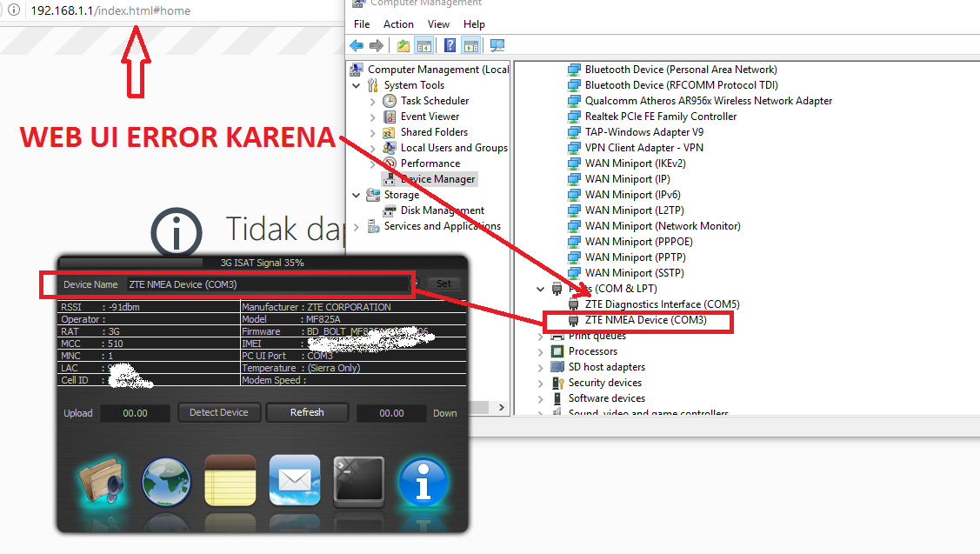Expand the Security devices category

tap(541, 384)
